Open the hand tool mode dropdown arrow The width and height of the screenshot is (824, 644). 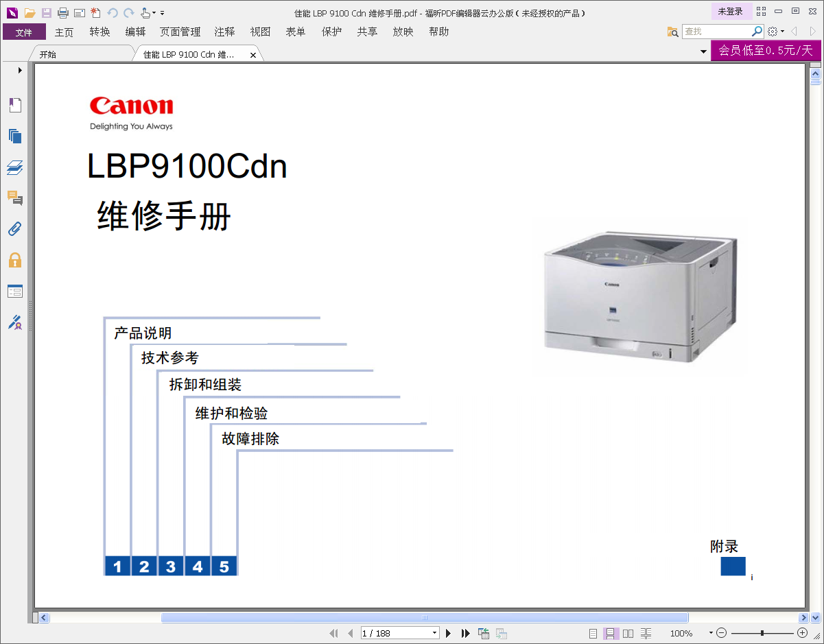coord(154,13)
